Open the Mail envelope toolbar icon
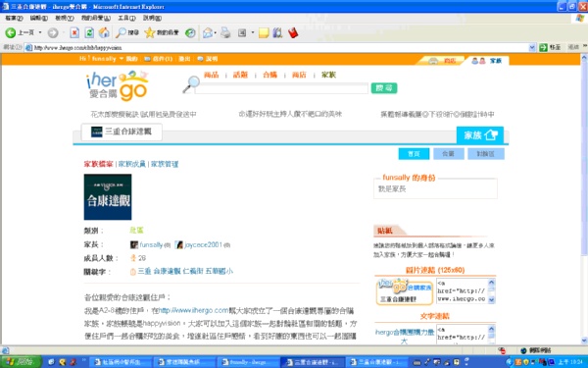The width and height of the screenshot is (588, 368). [208, 33]
